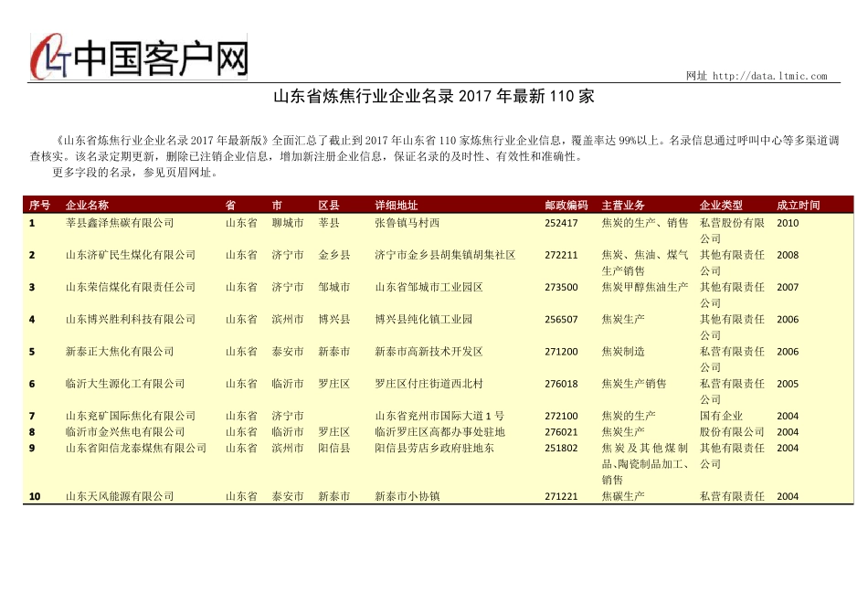Click business cell 焦炭制造
868x614 pixels.
point(623,351)
